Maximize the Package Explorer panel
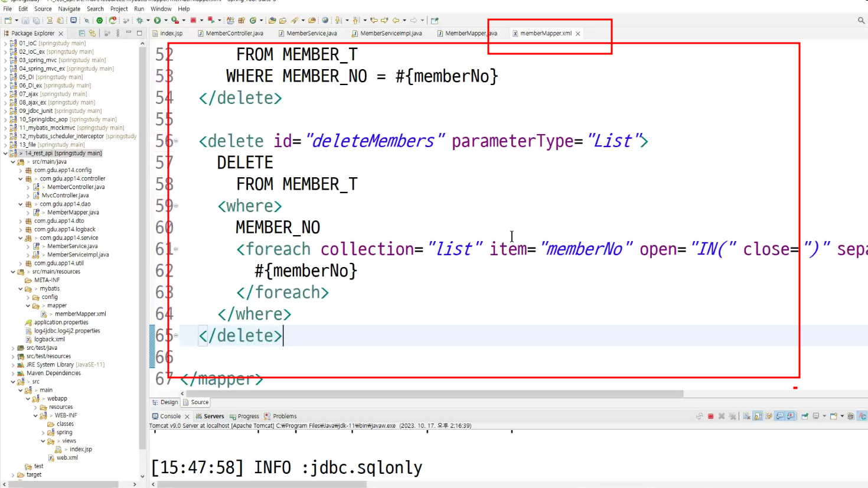This screenshot has height=488, width=868. click(x=139, y=33)
